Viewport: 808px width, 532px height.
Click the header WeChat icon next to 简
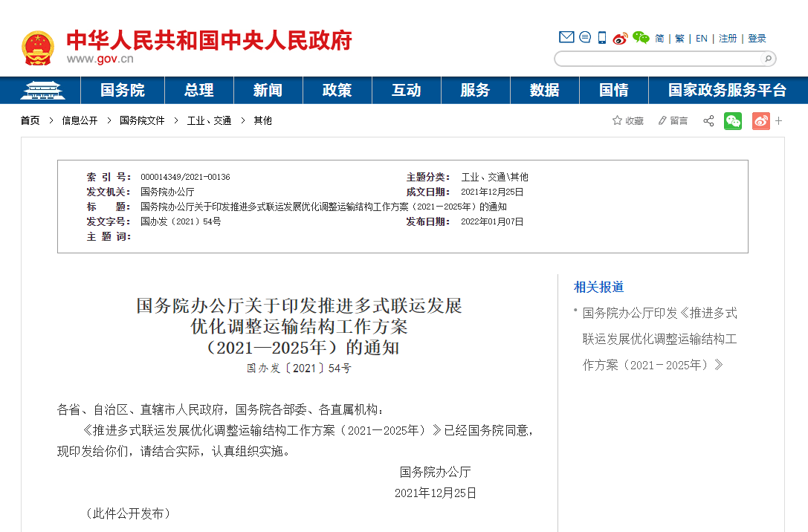[x=641, y=38]
